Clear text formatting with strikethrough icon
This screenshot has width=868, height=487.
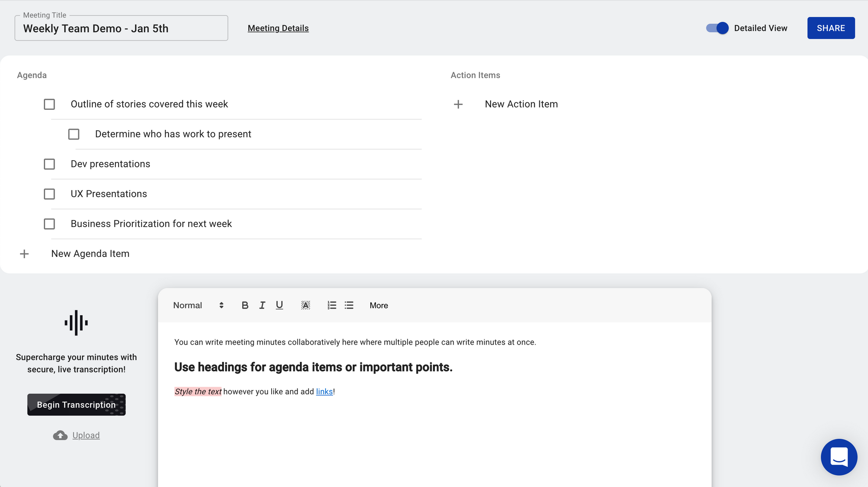point(305,305)
